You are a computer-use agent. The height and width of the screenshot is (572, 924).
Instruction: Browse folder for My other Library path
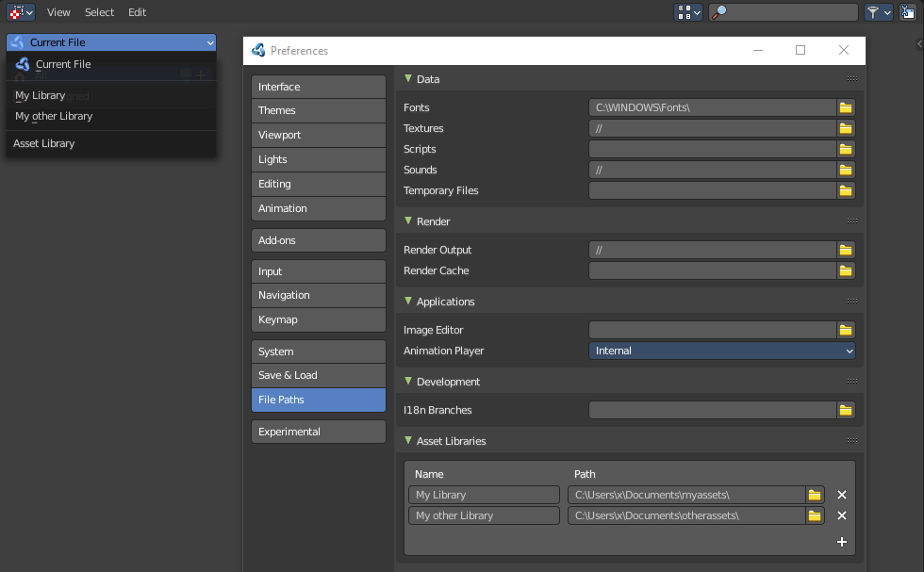coord(815,515)
